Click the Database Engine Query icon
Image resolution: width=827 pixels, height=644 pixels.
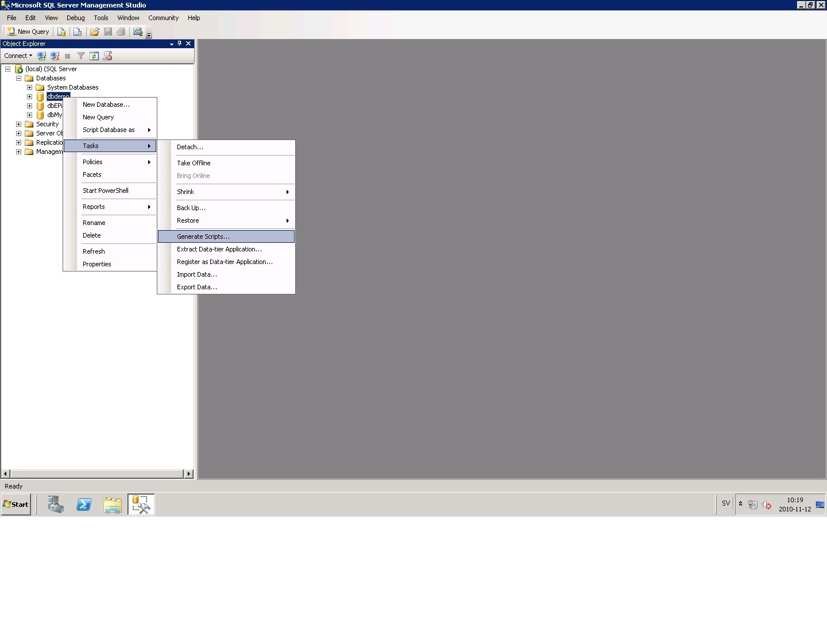point(61,32)
